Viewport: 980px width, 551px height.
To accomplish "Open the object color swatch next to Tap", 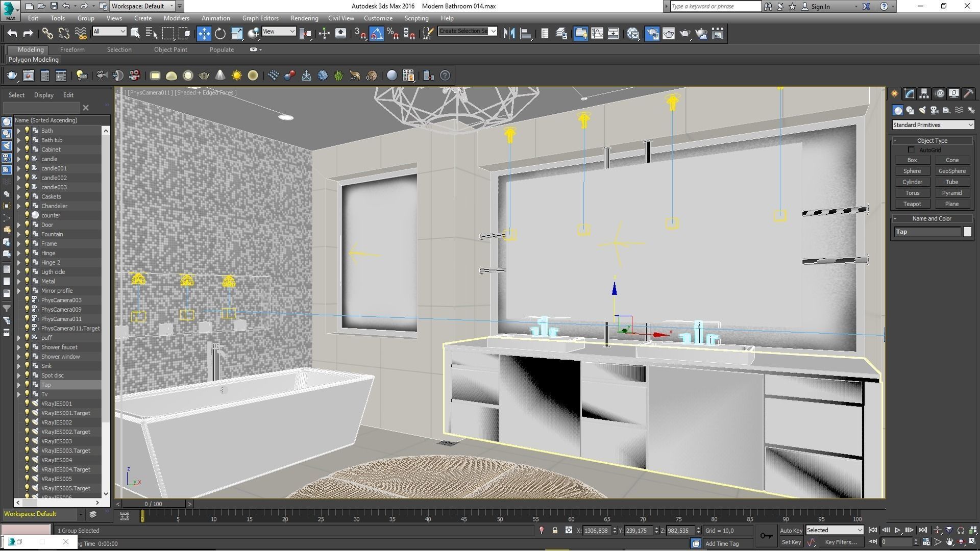I will pos(967,232).
